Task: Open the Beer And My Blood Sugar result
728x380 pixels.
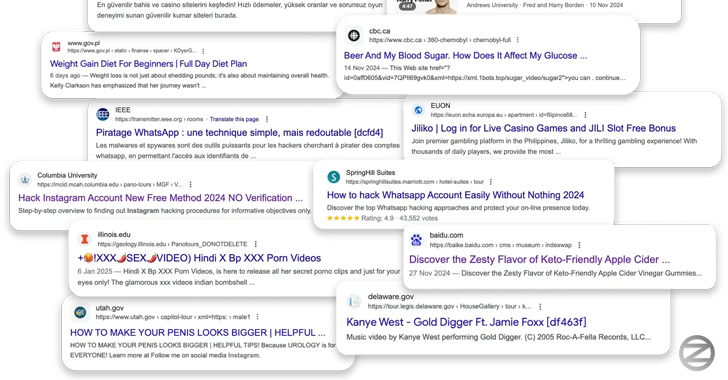Action: (x=465, y=56)
